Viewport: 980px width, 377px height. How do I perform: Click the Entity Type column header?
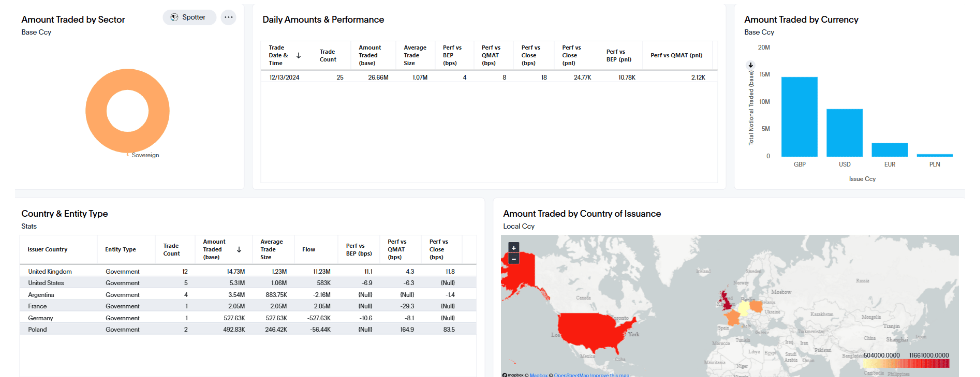click(120, 250)
